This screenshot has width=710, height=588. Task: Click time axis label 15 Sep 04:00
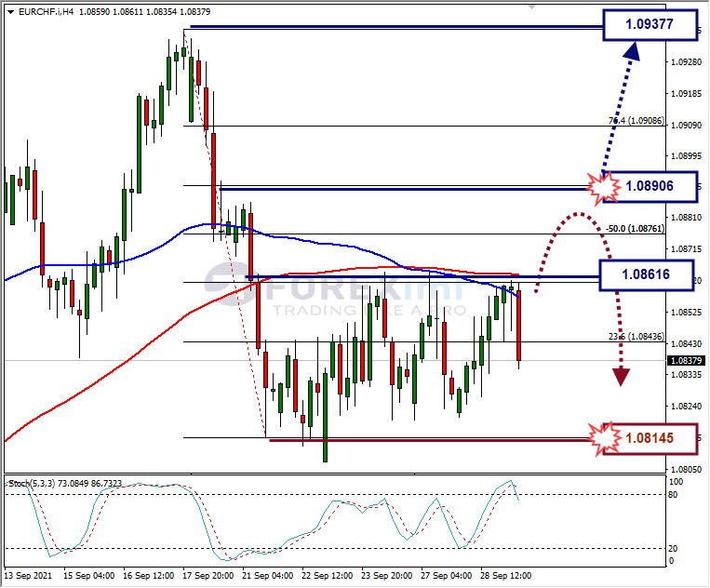tap(88, 576)
